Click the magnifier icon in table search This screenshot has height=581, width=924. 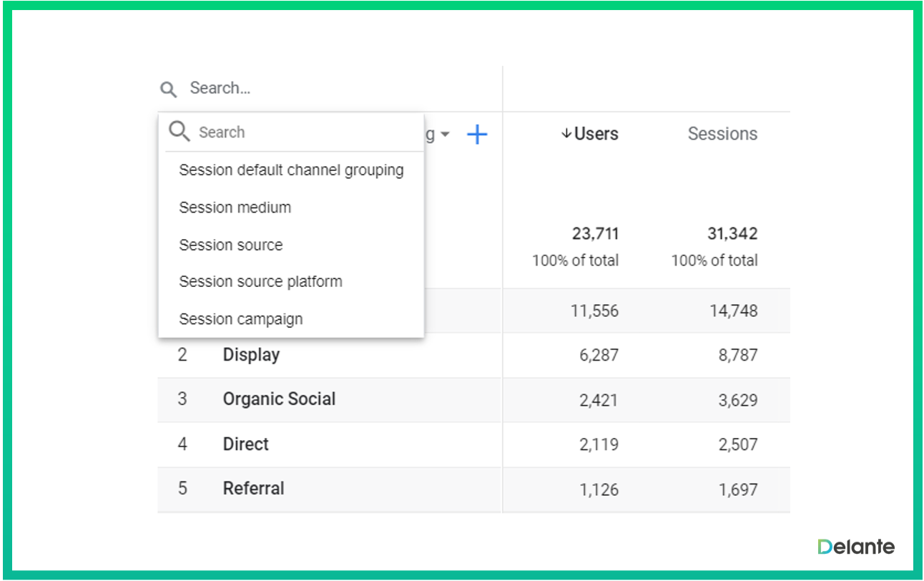tap(168, 89)
